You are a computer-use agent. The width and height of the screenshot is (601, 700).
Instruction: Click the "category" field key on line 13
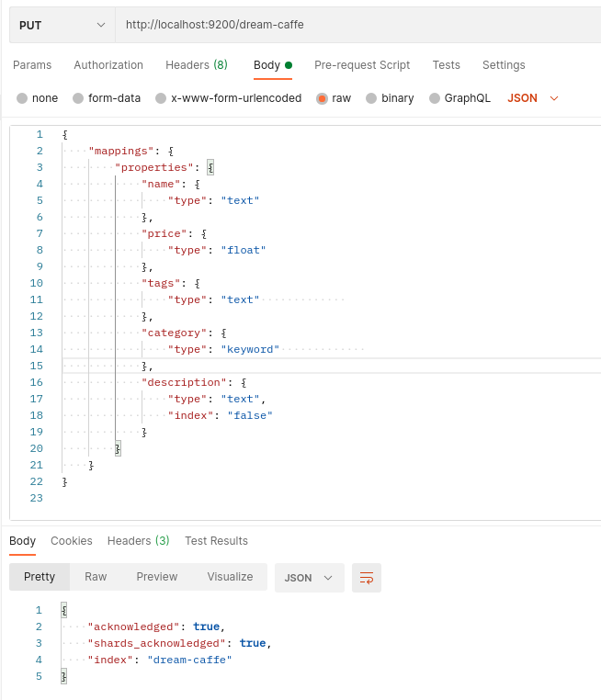[174, 333]
